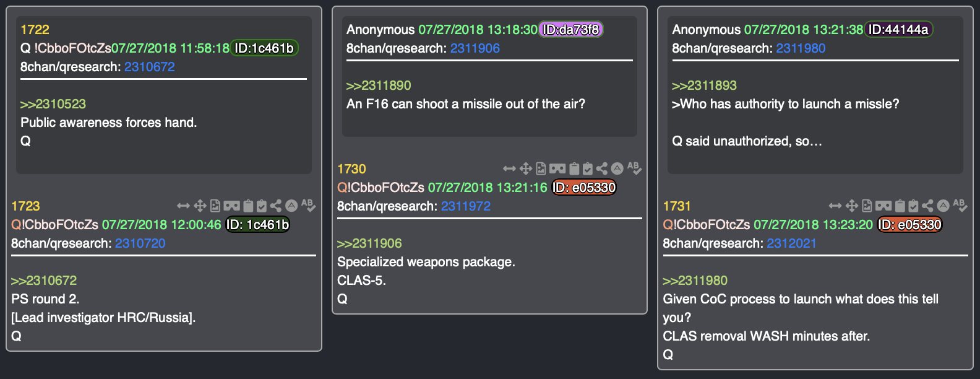This screenshot has width=980, height=379.
Task: Click the spell check icon on post 1723
Action: pos(308,205)
